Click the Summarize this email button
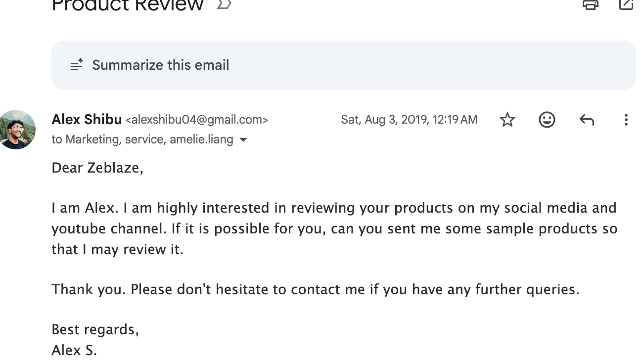The image size is (644, 362). coord(160,65)
